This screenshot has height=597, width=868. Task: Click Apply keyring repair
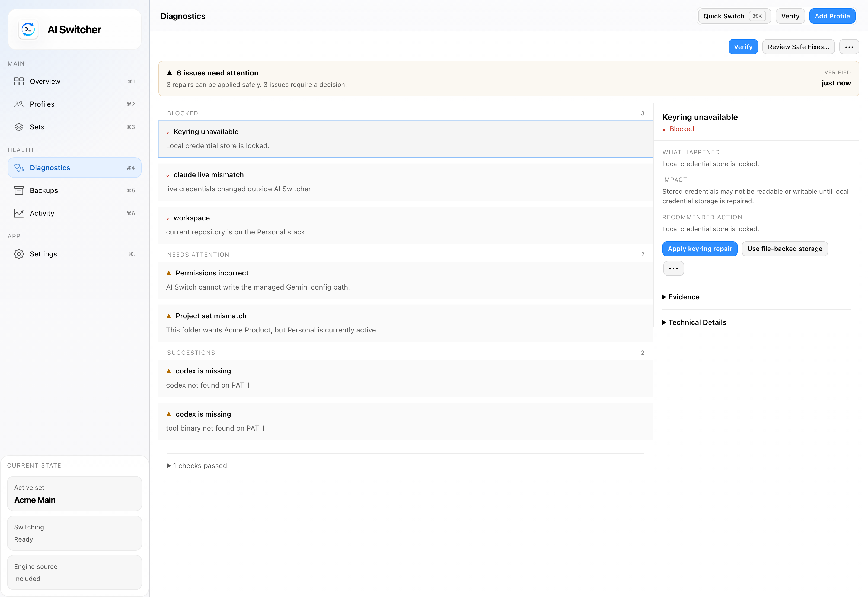(x=699, y=249)
